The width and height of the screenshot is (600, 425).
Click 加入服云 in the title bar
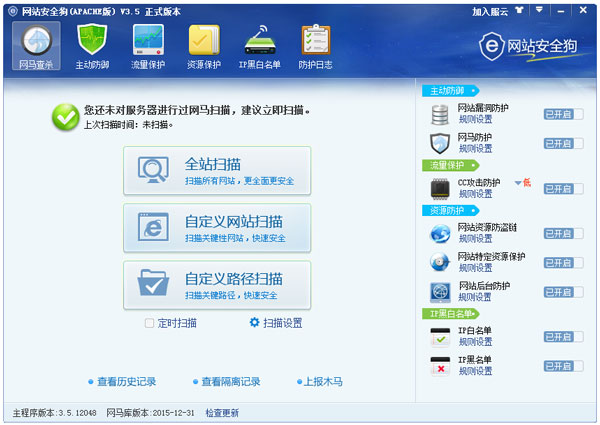pos(490,11)
